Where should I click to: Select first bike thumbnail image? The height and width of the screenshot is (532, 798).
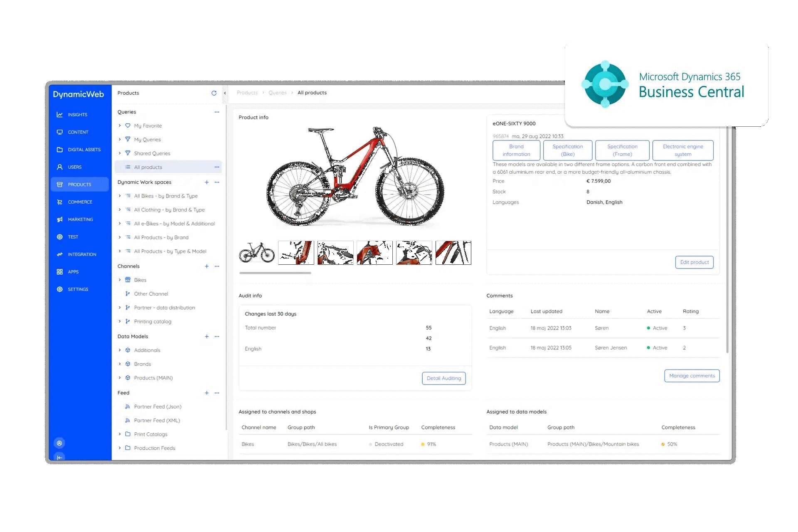(x=257, y=253)
